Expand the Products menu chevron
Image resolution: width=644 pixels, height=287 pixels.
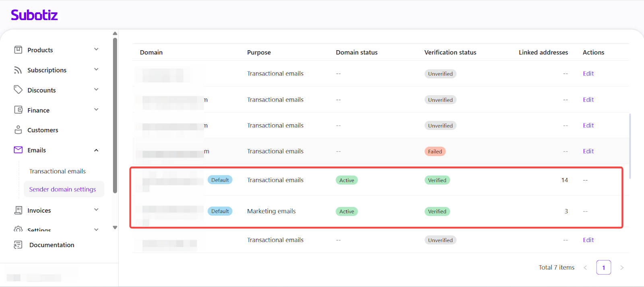pyautogui.click(x=96, y=49)
